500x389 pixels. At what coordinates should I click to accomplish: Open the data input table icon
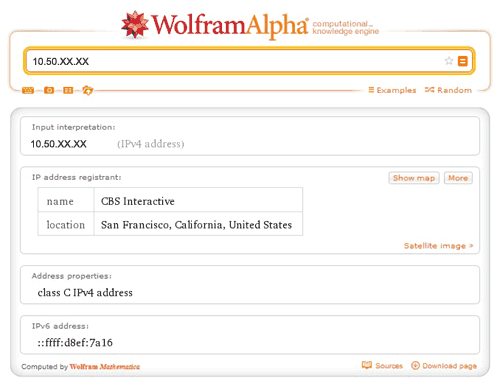[x=68, y=90]
